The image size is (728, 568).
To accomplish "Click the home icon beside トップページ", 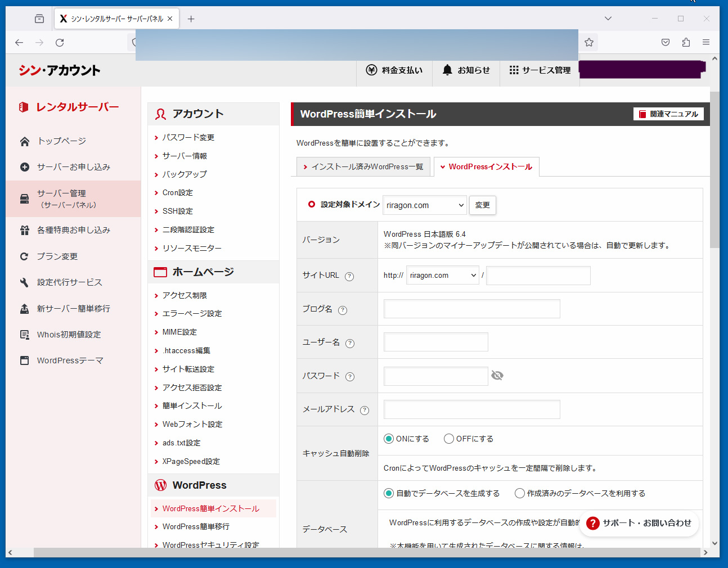I will (x=25, y=141).
